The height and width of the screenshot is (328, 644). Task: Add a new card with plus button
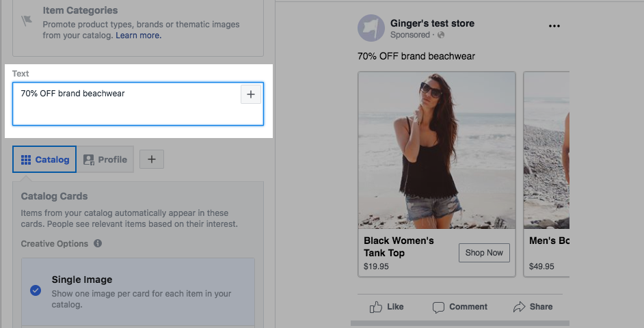coord(152,160)
